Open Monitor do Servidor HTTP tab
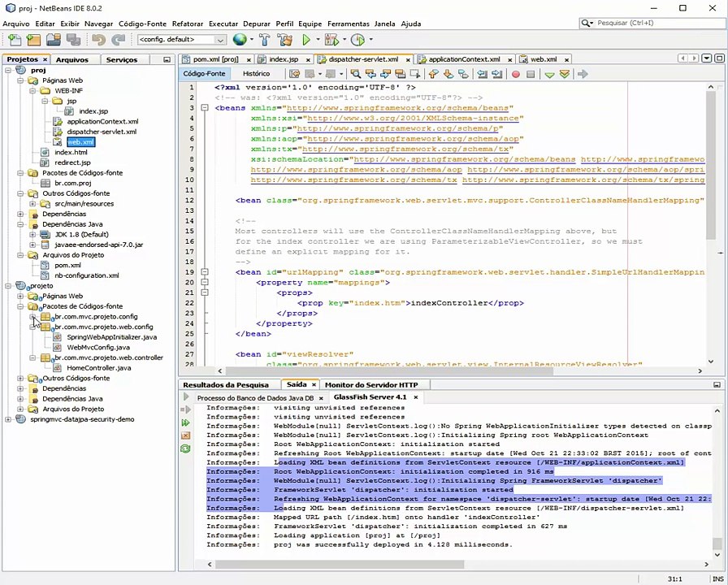 click(x=370, y=385)
